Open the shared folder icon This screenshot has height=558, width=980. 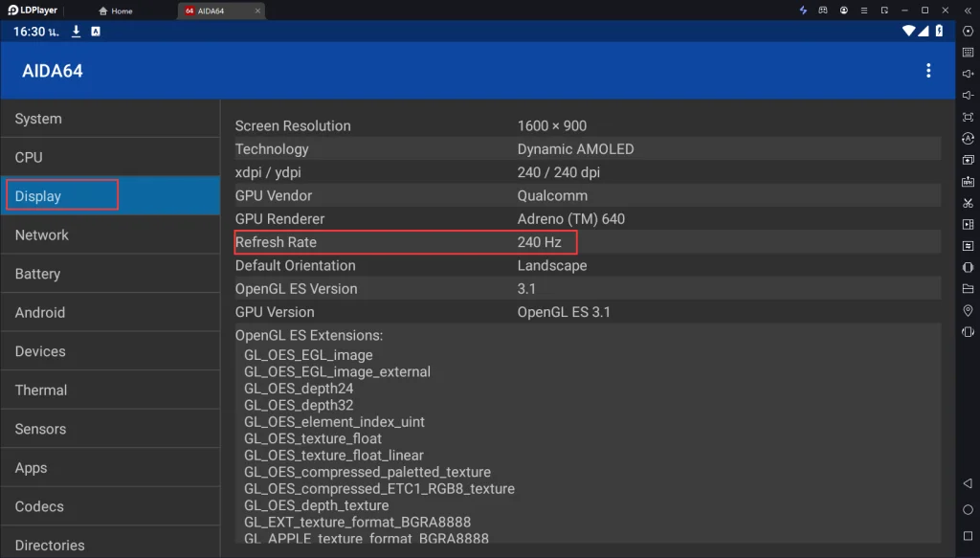pyautogui.click(x=968, y=289)
